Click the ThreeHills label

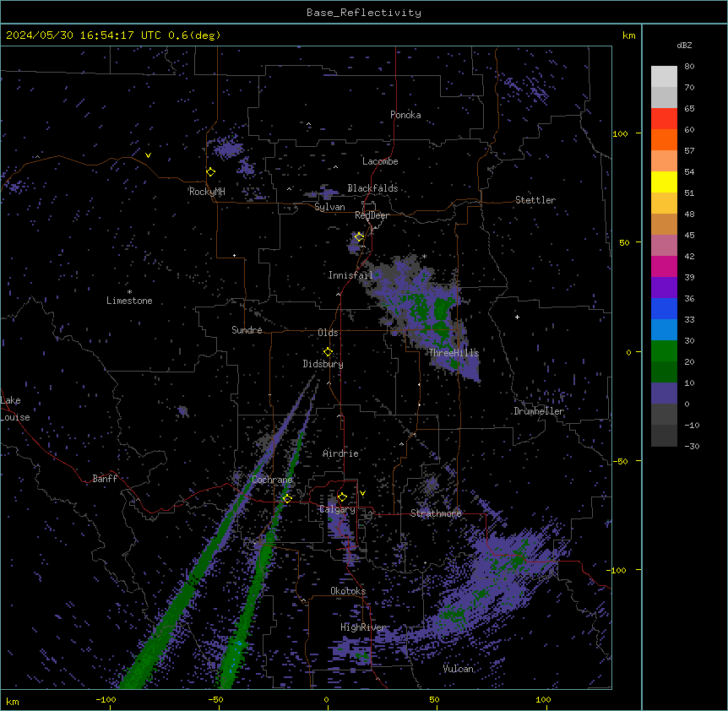tap(454, 353)
